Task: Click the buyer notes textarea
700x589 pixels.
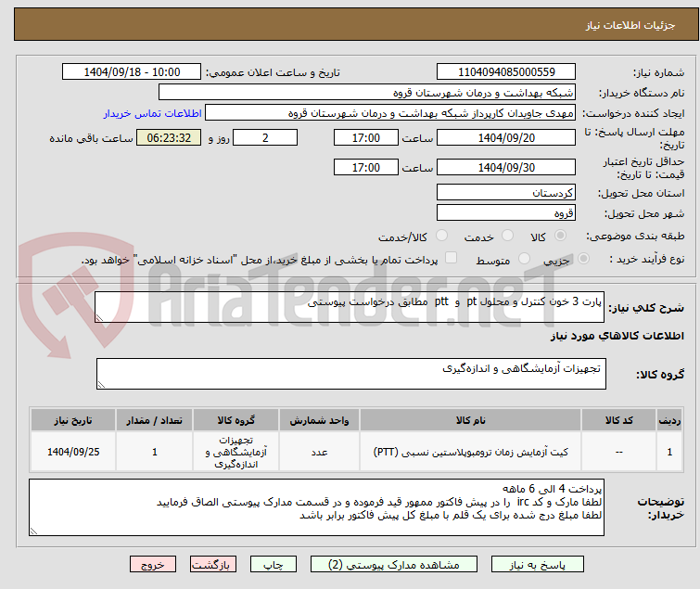Action: [316, 507]
